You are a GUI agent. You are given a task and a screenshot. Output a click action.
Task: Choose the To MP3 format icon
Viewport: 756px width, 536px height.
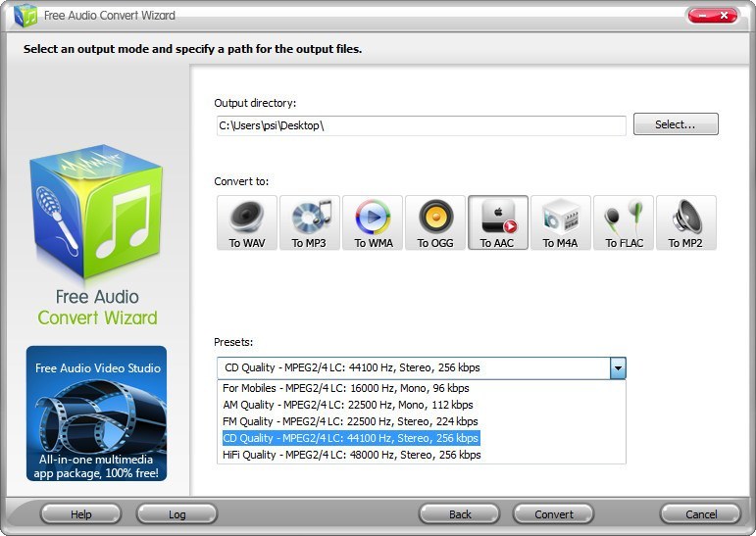coord(310,222)
